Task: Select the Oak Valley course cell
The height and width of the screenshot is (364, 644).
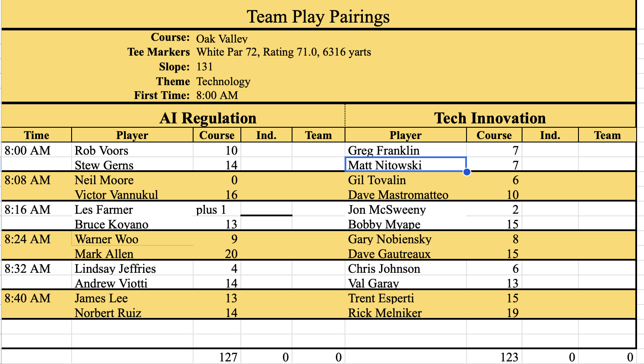Action: coord(222,39)
